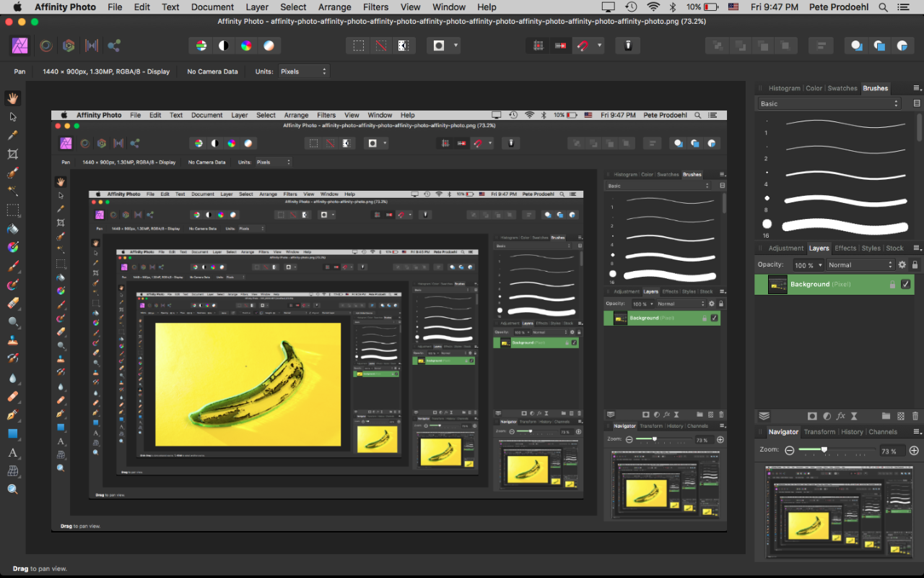Switch to the Develop persona

(x=69, y=46)
